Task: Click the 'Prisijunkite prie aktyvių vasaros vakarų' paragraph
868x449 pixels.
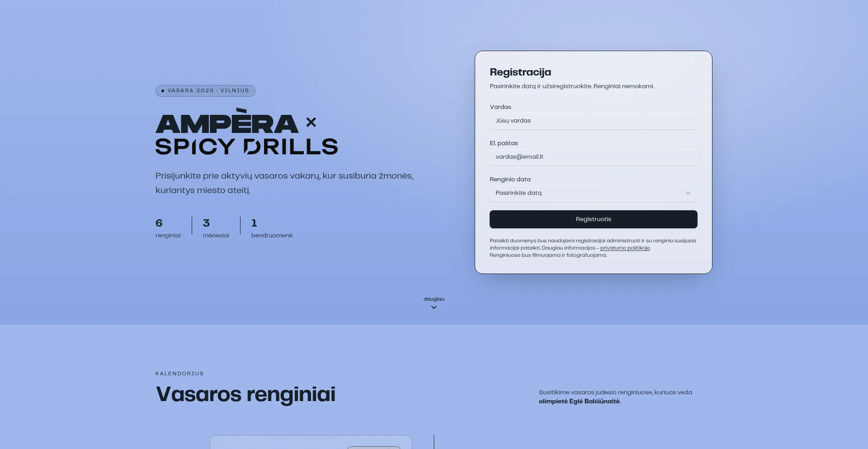Action: 284,183
